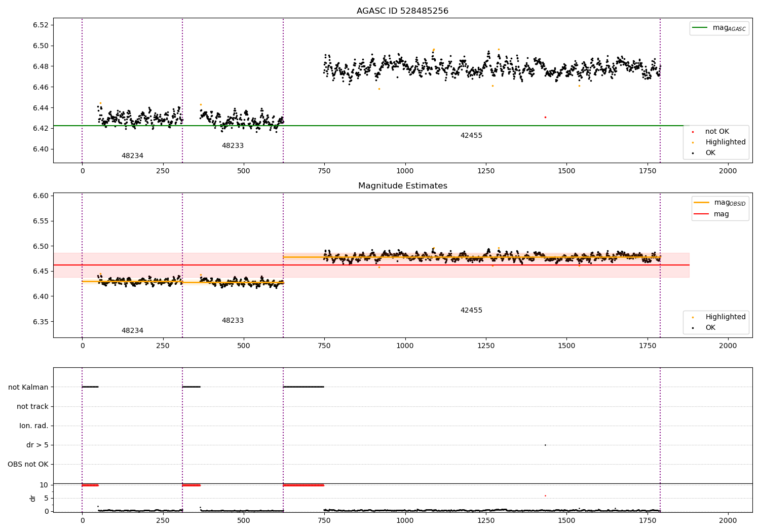Click the 6.35 tick on middle y-axis
This screenshot has height=532, width=760.
click(x=41, y=322)
